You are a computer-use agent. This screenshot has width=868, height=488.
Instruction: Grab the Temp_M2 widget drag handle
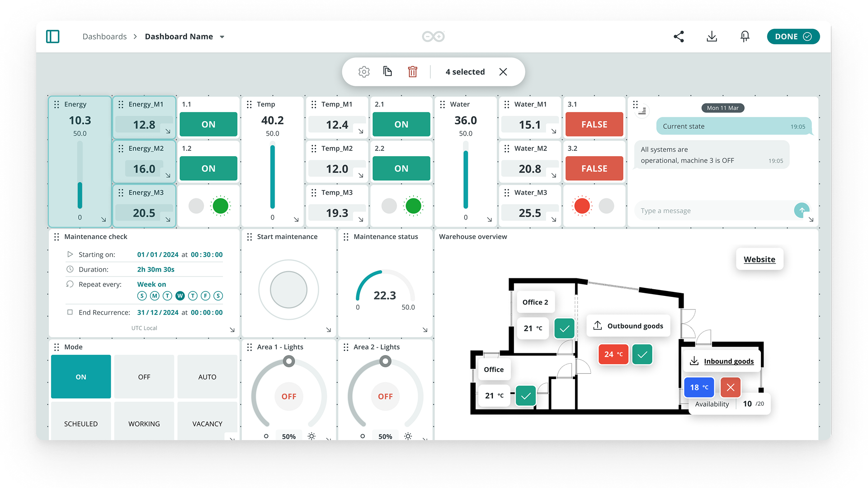click(x=314, y=149)
